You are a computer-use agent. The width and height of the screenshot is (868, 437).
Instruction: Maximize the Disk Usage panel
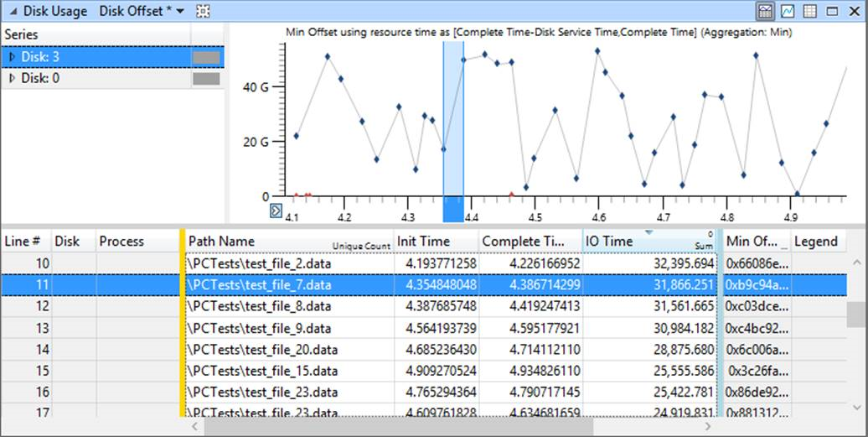832,11
